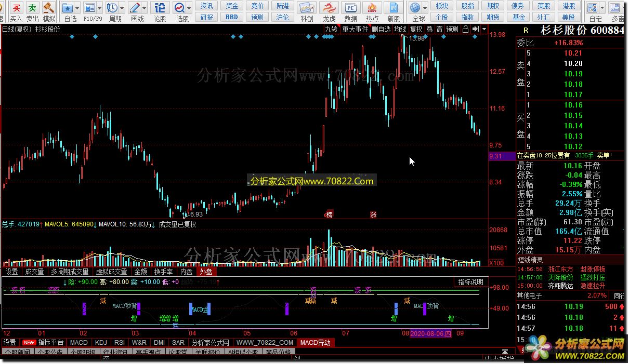The width and height of the screenshot is (629, 364).
Task: Toggle the chart lock icon
Action: (465, 29)
